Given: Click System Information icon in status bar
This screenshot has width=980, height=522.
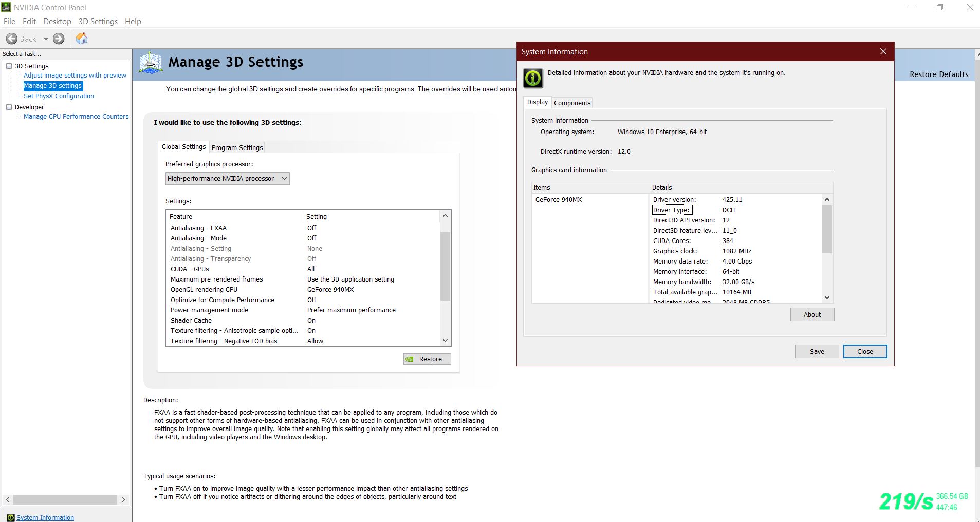Looking at the screenshot, I should click(x=10, y=517).
